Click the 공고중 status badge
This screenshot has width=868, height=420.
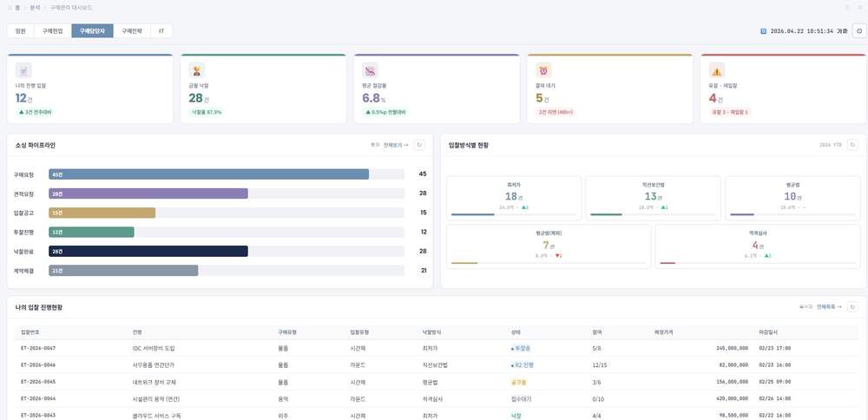(x=519, y=382)
